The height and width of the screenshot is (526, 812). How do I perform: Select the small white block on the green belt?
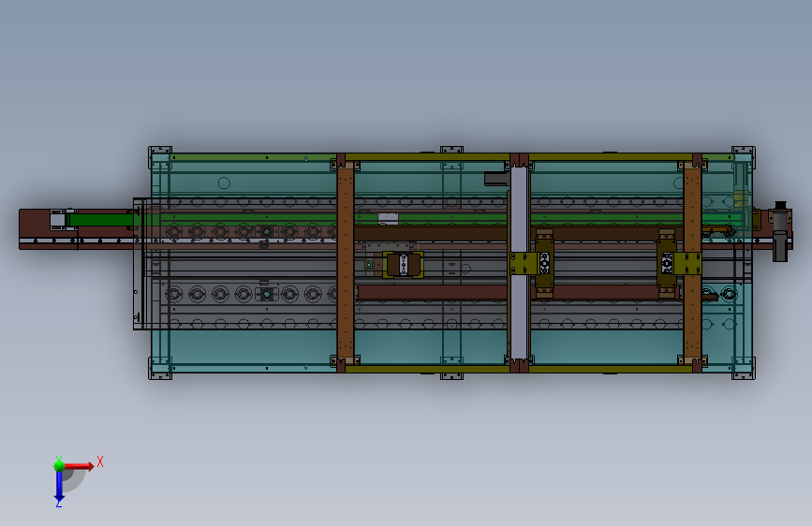tap(388, 218)
